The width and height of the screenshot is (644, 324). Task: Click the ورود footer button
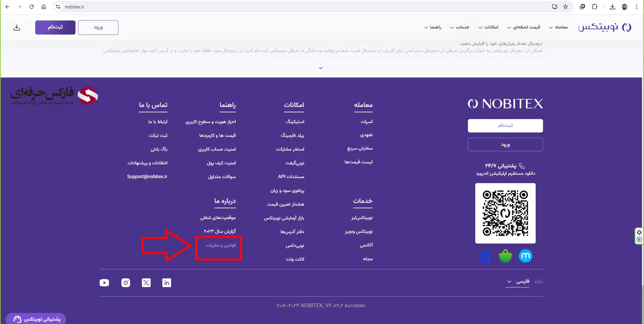[505, 145]
